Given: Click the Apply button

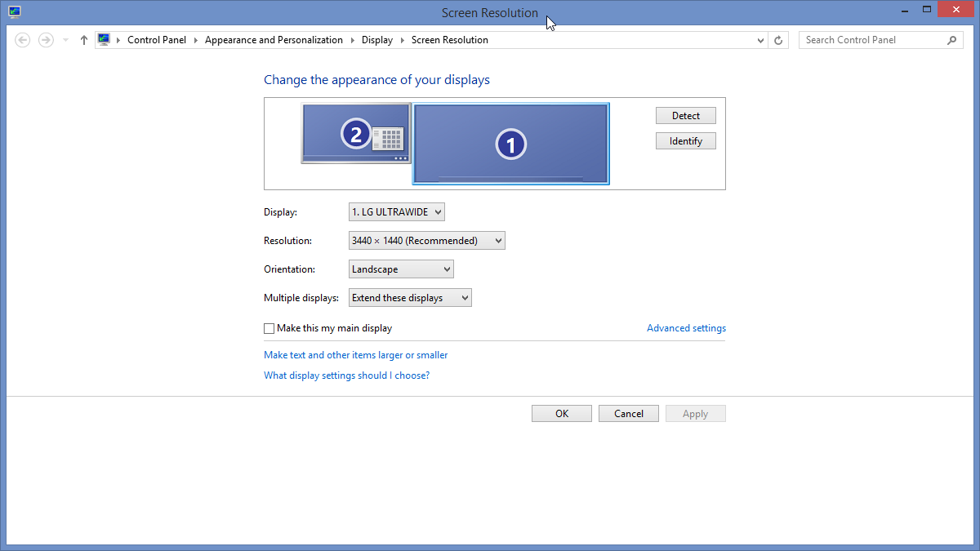Looking at the screenshot, I should tap(696, 414).
